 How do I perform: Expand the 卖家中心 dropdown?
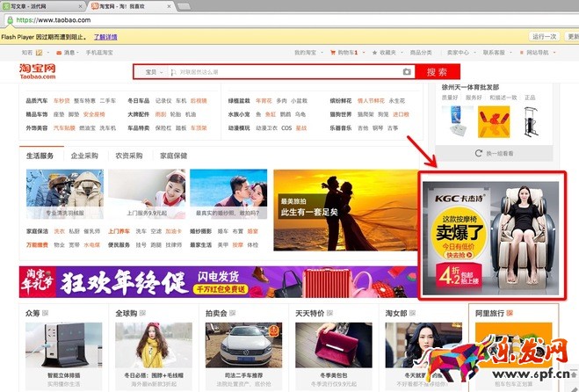(460, 53)
